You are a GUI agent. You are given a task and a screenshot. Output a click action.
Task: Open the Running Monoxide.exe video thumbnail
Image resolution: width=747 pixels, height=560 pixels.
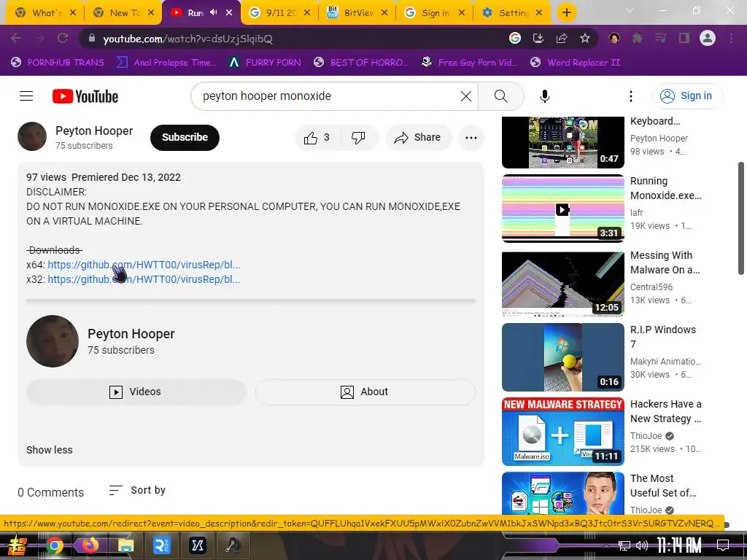tap(563, 209)
